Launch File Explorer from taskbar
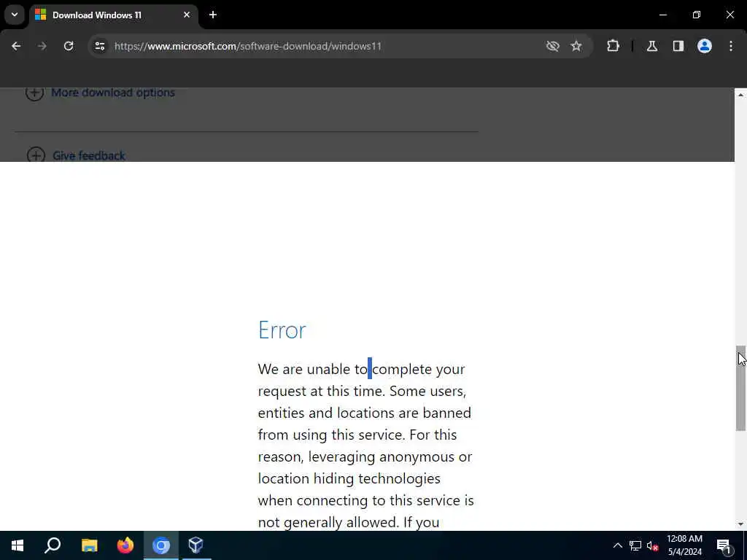 pyautogui.click(x=89, y=545)
